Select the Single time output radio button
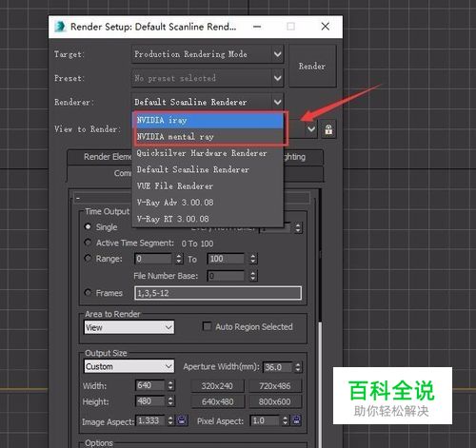Screen dimensions: 476x448 point(88,226)
